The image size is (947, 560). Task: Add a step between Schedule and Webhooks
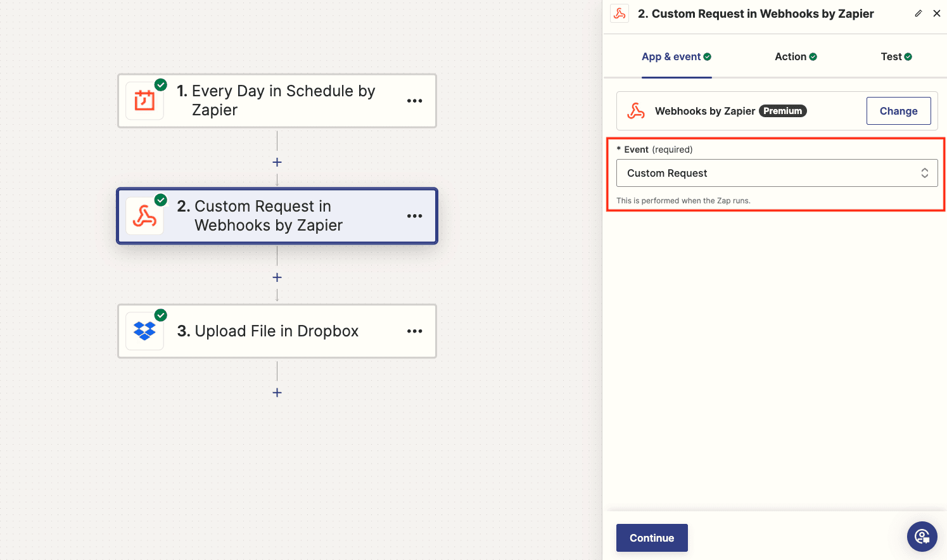point(277,162)
